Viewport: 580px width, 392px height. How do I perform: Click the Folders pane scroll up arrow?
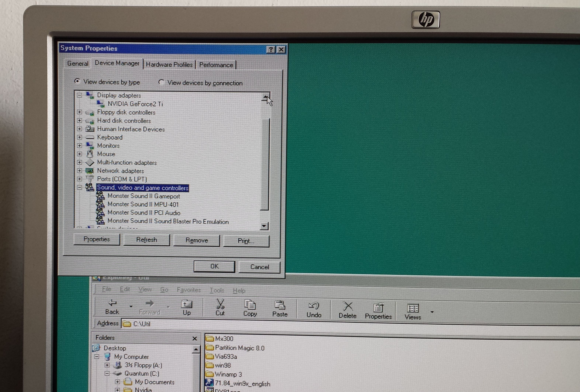click(x=196, y=349)
